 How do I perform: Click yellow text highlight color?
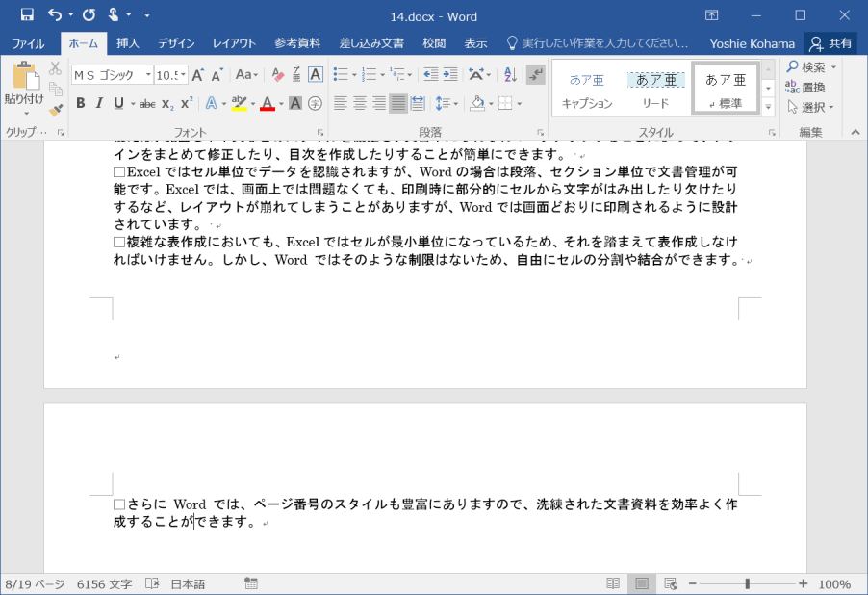pyautogui.click(x=240, y=104)
